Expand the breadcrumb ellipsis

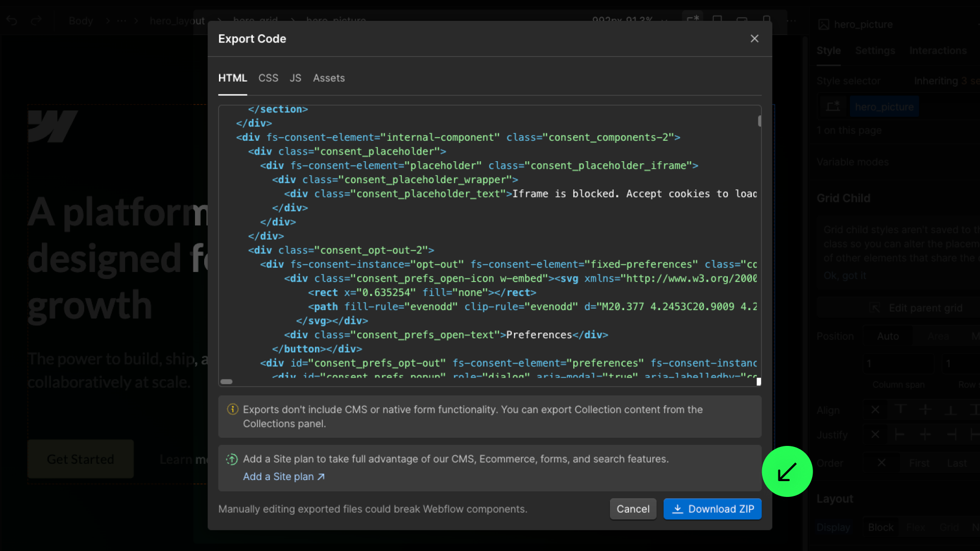(121, 21)
